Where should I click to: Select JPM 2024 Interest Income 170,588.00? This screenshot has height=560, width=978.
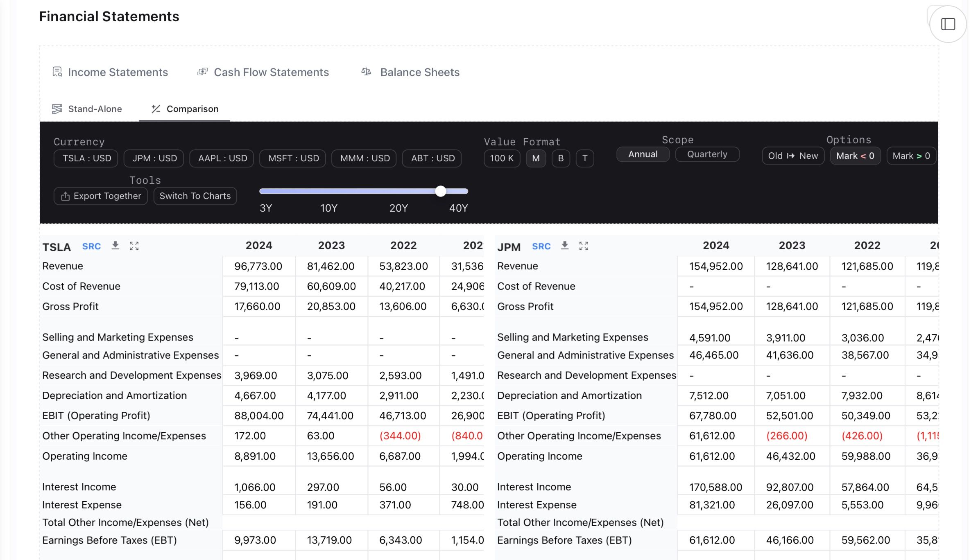(x=715, y=488)
